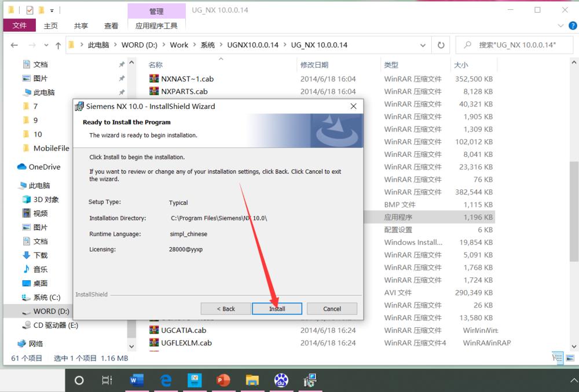Navigate back using the left arrow icon
This screenshot has width=579, height=392.
(14, 45)
